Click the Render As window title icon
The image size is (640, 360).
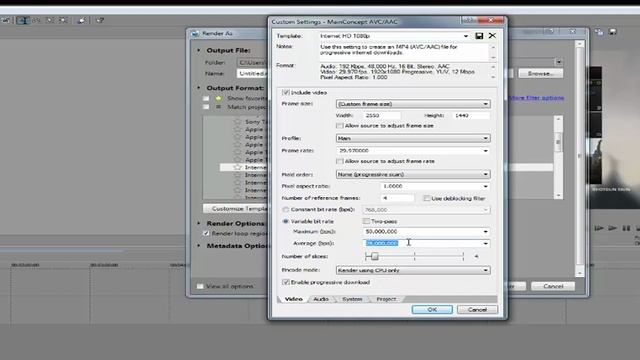pos(195,33)
